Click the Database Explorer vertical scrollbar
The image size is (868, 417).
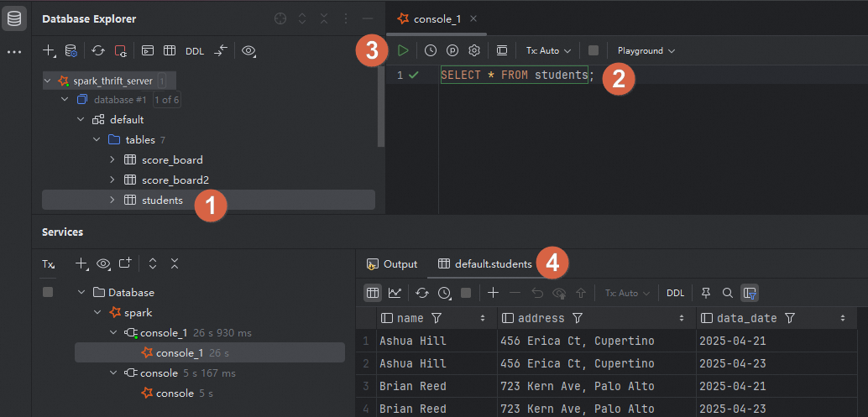(x=381, y=108)
